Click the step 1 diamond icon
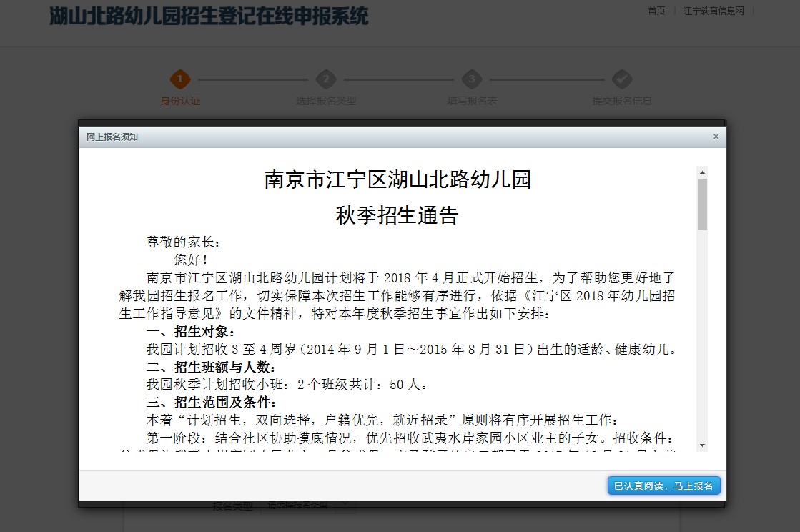Viewport: 800px width, 532px height. [180, 79]
